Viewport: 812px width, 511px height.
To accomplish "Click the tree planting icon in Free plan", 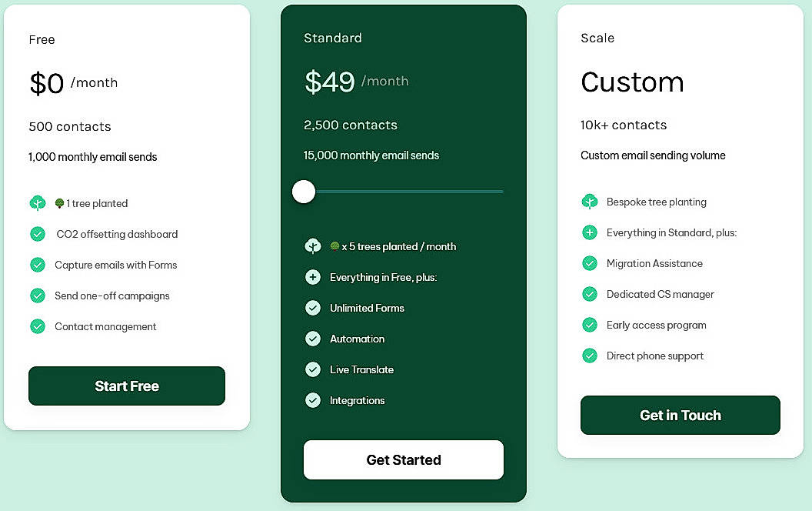I will tap(38, 202).
